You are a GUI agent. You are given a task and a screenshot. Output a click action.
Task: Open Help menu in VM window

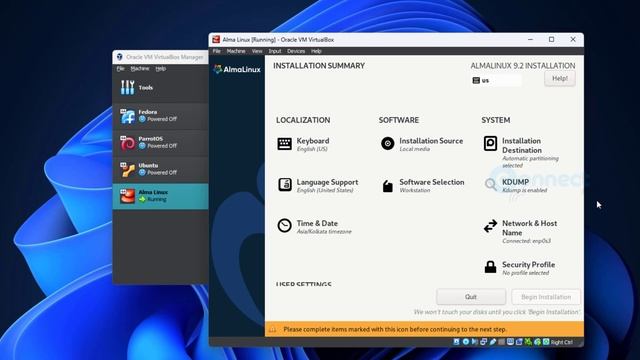pyautogui.click(x=316, y=51)
